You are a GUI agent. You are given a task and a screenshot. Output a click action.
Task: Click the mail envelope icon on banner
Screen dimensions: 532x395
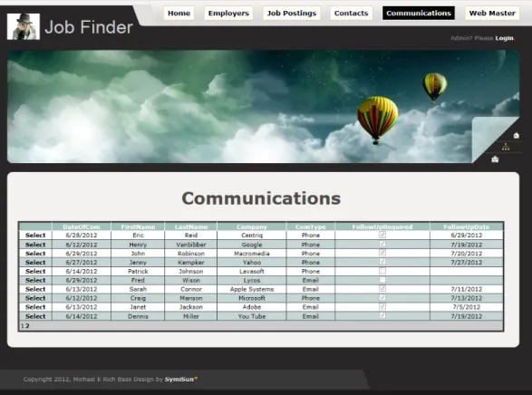coord(495,159)
